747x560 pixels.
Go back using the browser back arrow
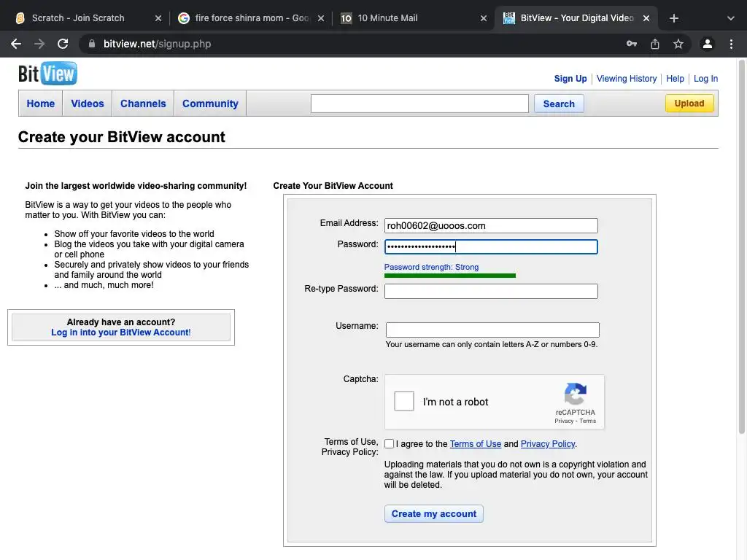point(16,44)
